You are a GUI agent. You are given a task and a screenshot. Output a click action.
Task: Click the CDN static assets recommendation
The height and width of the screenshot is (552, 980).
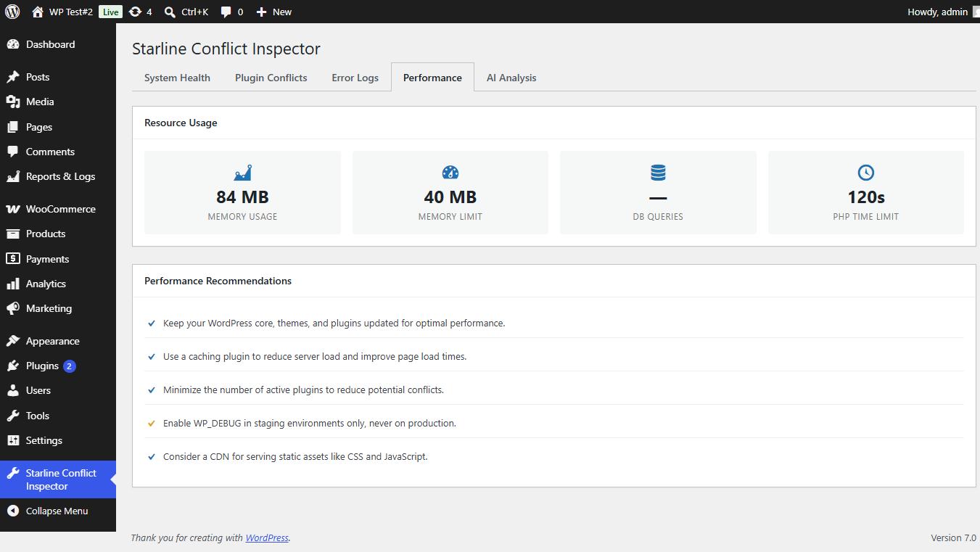(x=295, y=456)
